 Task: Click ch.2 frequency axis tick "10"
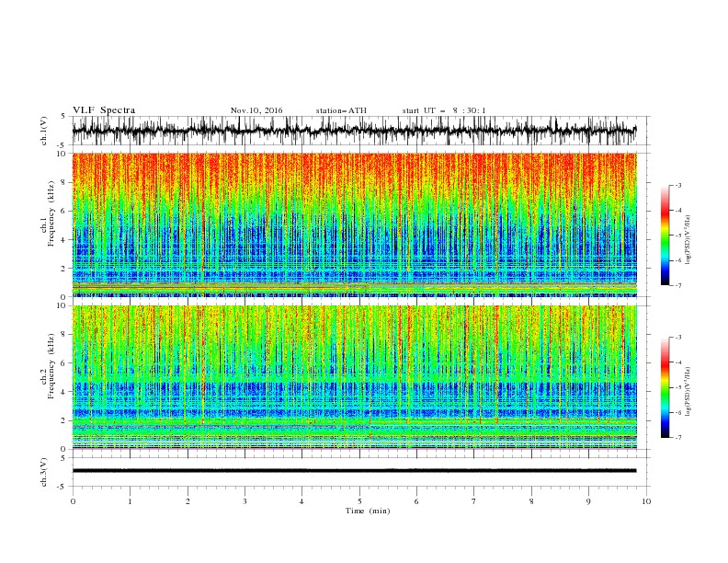(x=63, y=305)
